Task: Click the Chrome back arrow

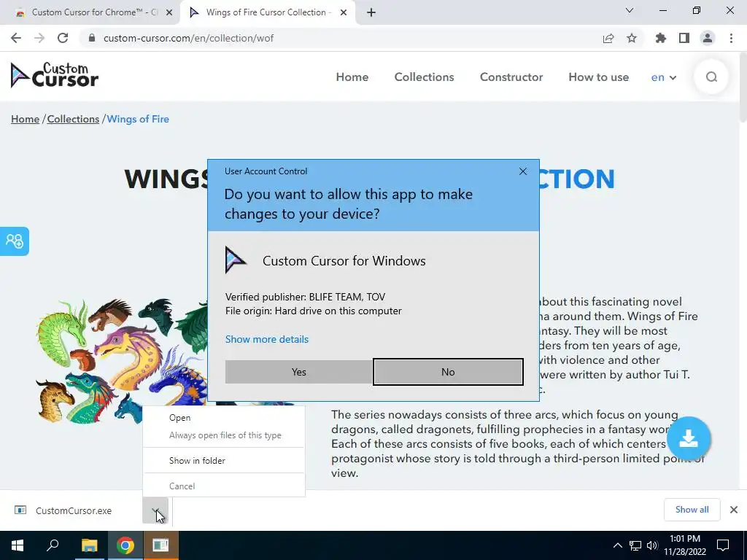Action: point(16,38)
